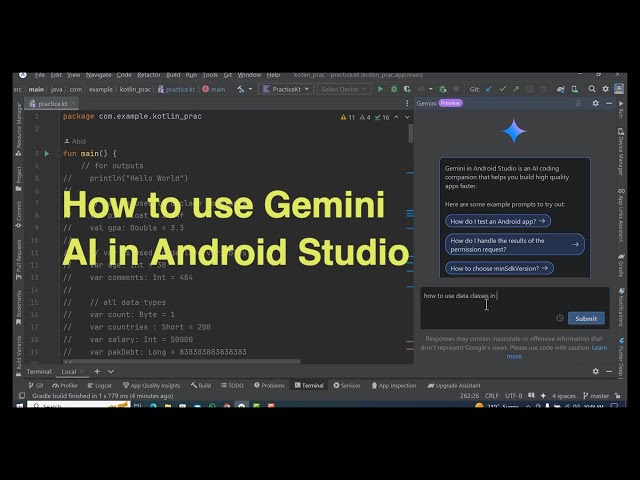Open the CRLF line separator selector
This screenshot has height=480, width=640.
pyautogui.click(x=491, y=396)
